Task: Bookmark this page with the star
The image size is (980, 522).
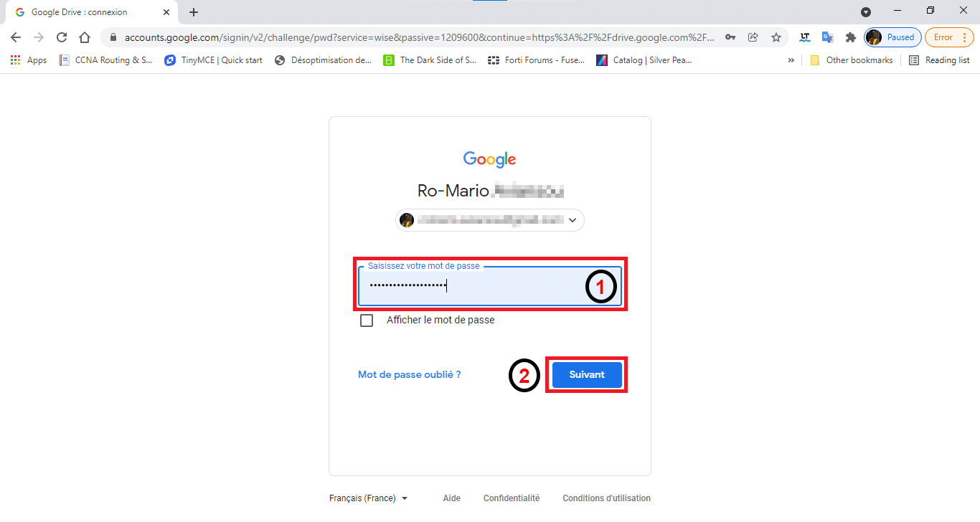Action: (776, 37)
